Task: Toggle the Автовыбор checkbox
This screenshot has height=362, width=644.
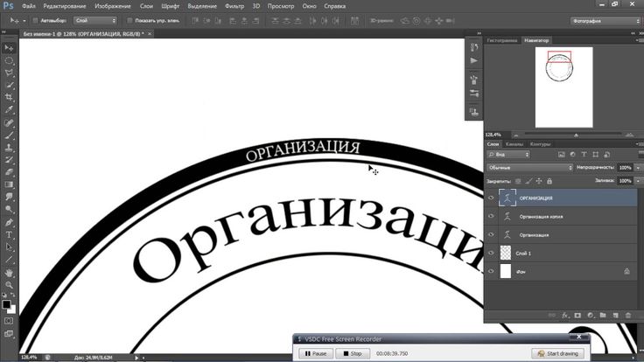Action: 35,20
